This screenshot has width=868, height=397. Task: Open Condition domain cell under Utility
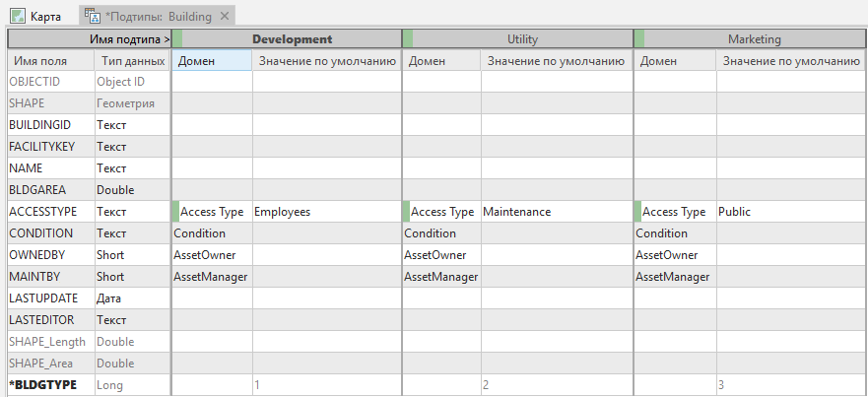tap(441, 233)
